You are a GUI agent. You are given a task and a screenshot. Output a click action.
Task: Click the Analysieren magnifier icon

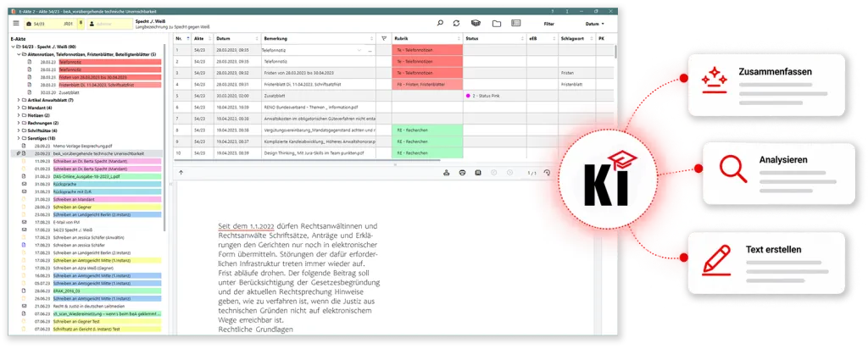click(733, 169)
